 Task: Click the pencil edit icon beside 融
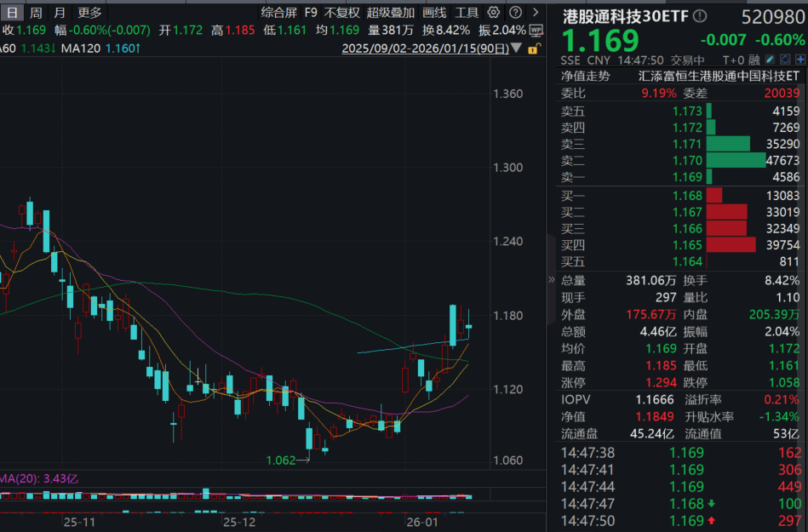coord(771,59)
